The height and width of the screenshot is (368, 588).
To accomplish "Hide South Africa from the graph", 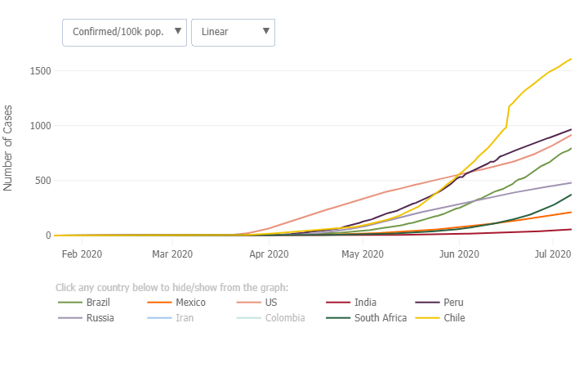I will point(380,317).
